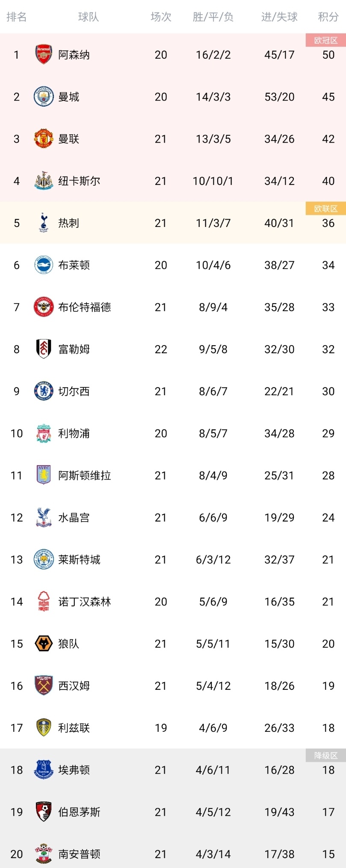Select the Manchester United crest

click(43, 139)
